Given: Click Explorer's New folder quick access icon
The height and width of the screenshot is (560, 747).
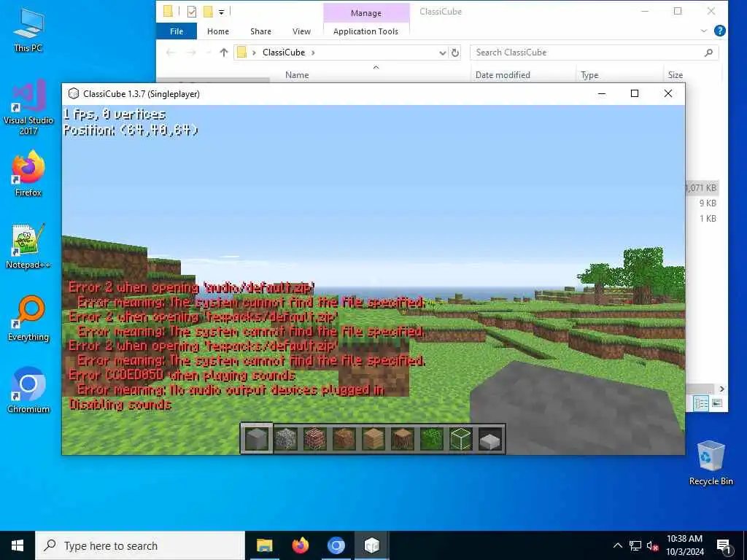Looking at the screenshot, I should [x=208, y=12].
